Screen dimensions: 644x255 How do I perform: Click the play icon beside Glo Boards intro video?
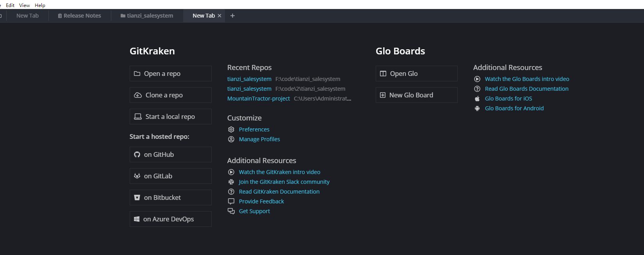(477, 79)
